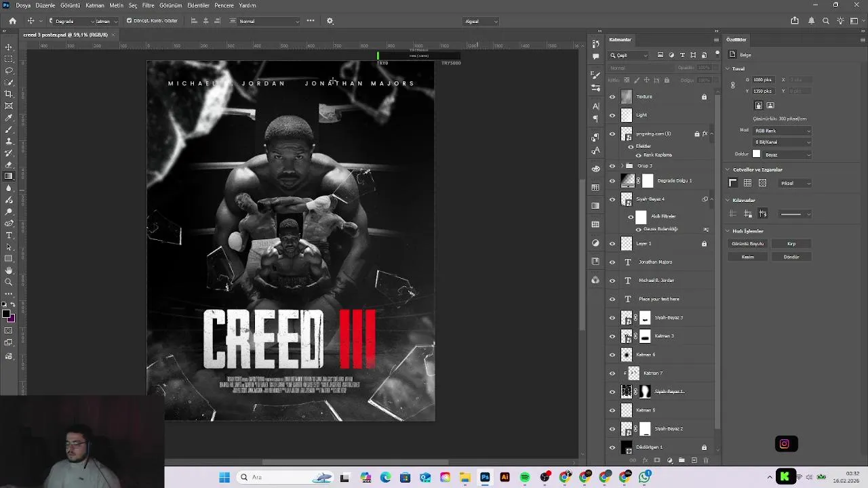Open Illustrator from the Windows taskbar
Viewport: 868px width, 488px height.
tap(505, 477)
